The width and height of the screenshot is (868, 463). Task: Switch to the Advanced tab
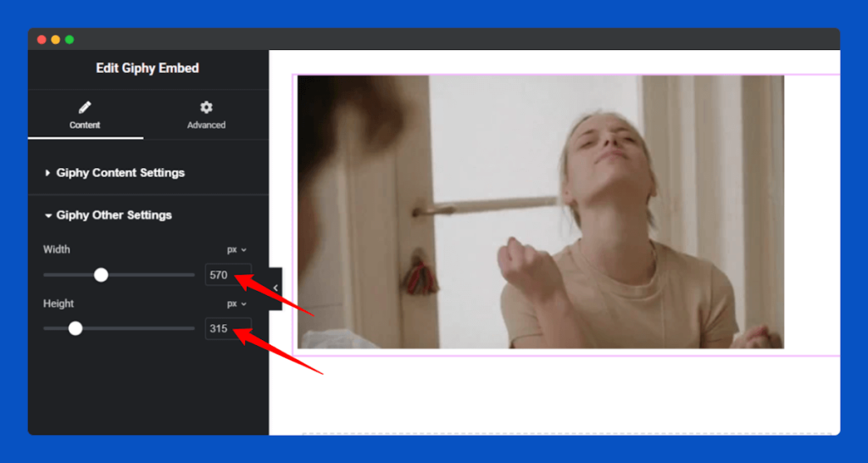tap(206, 114)
